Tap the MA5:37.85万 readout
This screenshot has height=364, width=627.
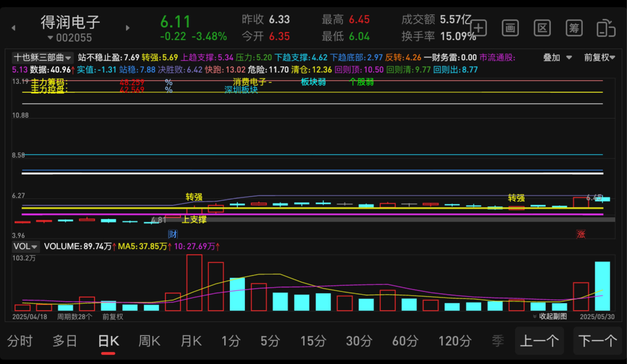[x=143, y=246]
